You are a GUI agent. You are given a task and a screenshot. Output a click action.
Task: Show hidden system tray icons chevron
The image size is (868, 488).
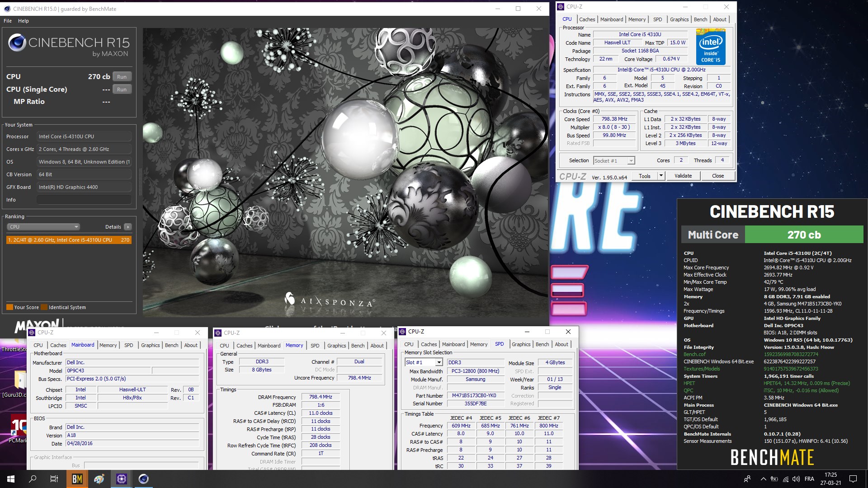764,479
